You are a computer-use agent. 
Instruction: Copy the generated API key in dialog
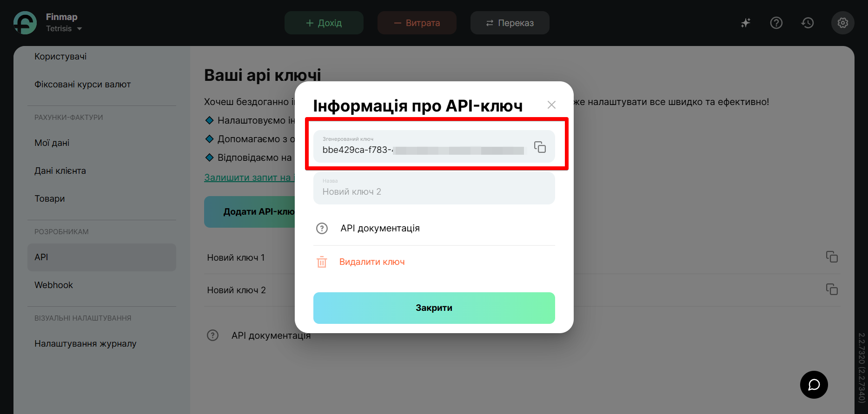[540, 147]
